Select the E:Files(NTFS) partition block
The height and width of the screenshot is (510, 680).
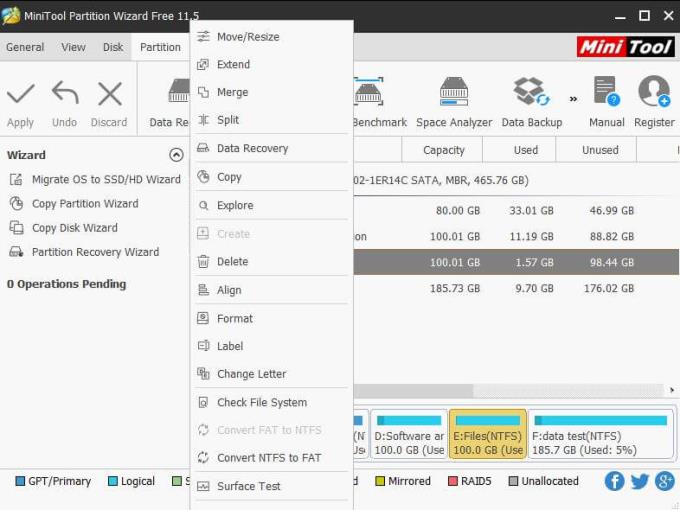488,434
